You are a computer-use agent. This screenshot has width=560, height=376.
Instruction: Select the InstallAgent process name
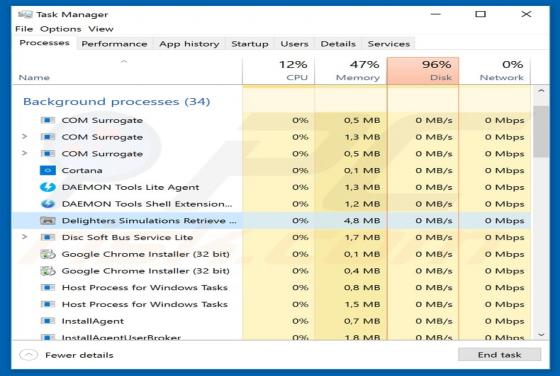tap(93, 321)
